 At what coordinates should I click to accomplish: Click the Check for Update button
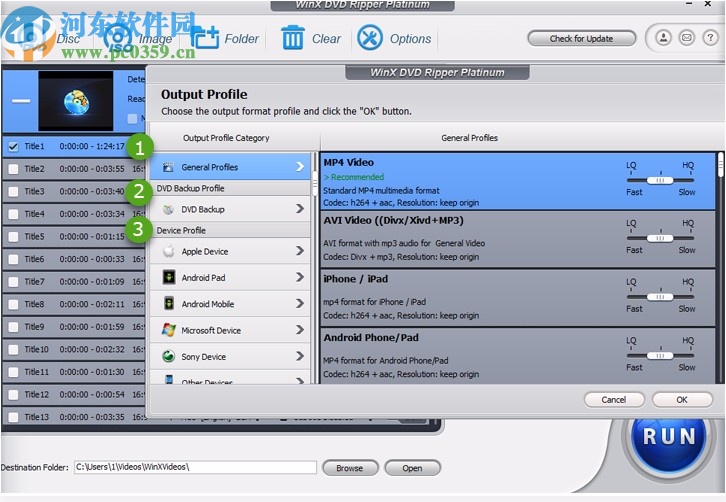(x=582, y=38)
